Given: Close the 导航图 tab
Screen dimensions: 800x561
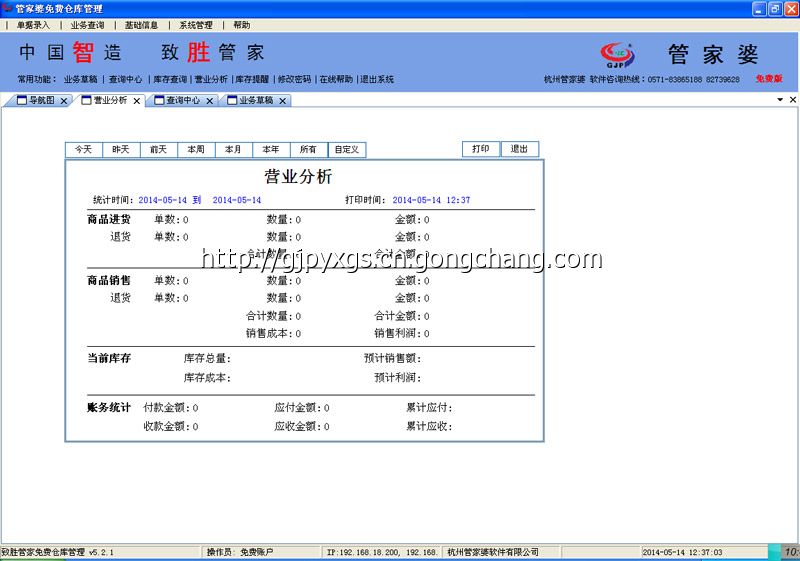Looking at the screenshot, I should tap(64, 101).
